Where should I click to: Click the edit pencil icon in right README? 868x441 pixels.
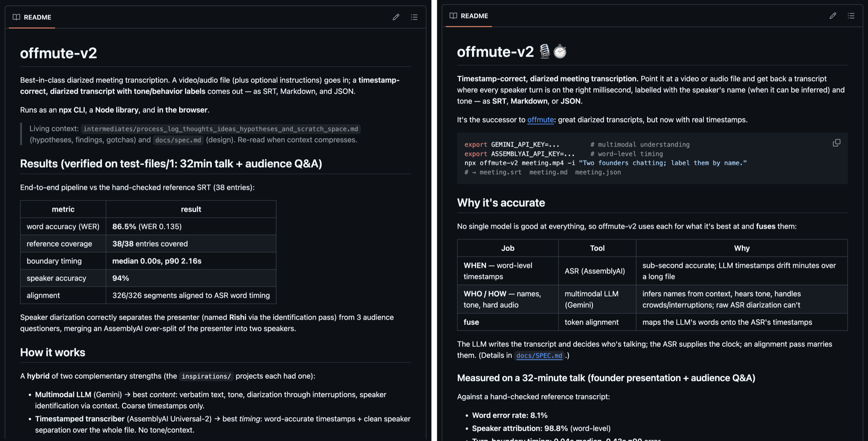(x=833, y=16)
